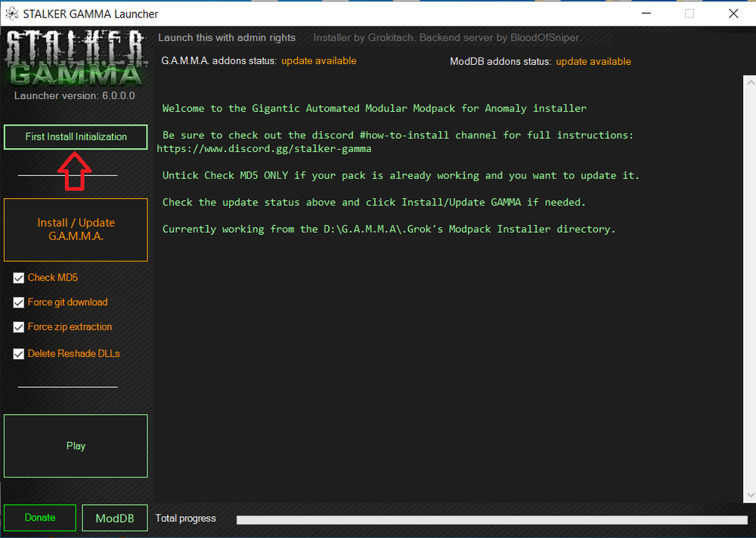Click the ModDB addons status update available text
756x538 pixels.
[593, 61]
